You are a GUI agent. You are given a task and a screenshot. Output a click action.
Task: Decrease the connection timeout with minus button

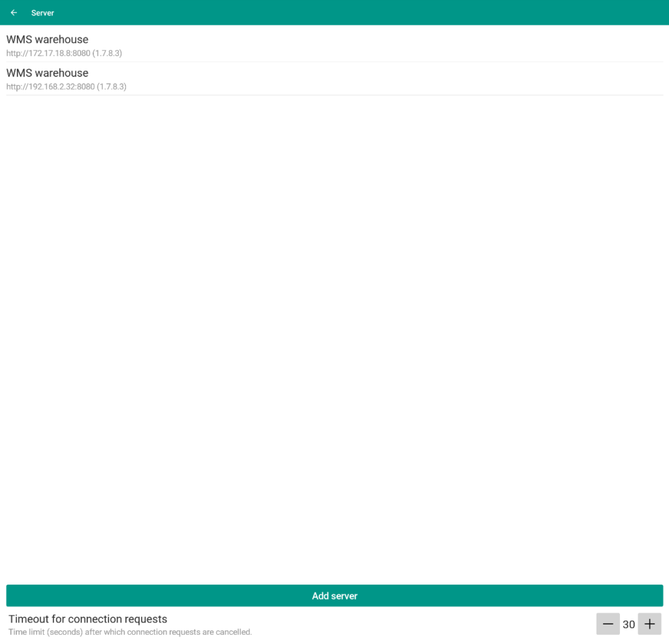pos(608,624)
